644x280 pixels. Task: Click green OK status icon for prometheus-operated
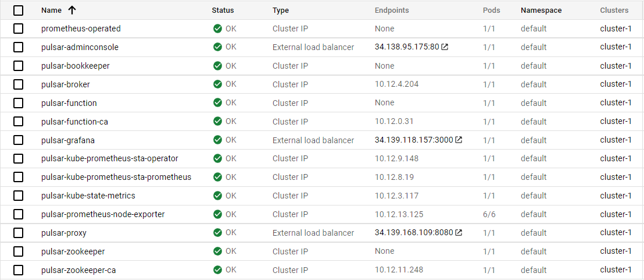(218, 29)
